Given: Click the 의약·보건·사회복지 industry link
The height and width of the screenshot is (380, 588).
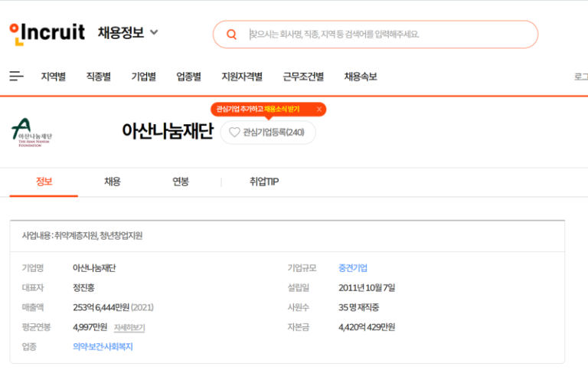Looking at the screenshot, I should pyautogui.click(x=103, y=347).
